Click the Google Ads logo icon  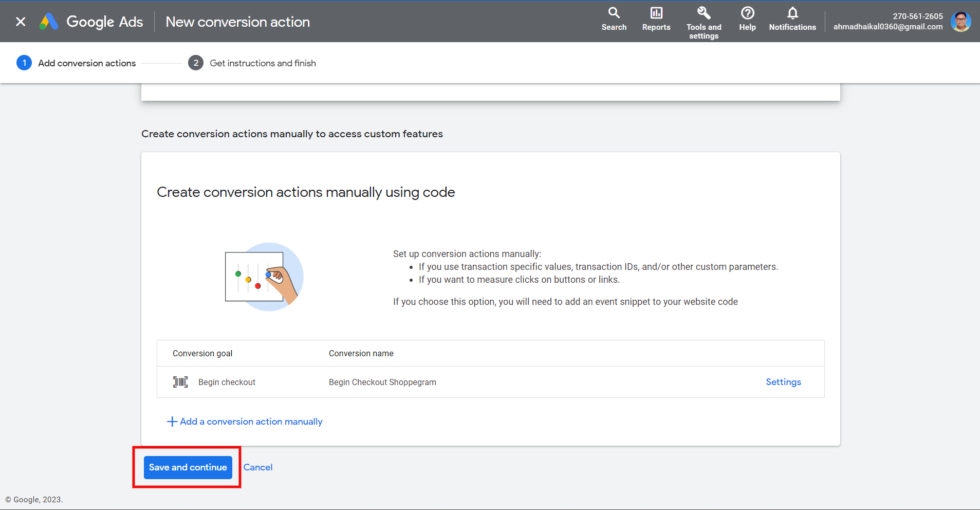(x=49, y=22)
